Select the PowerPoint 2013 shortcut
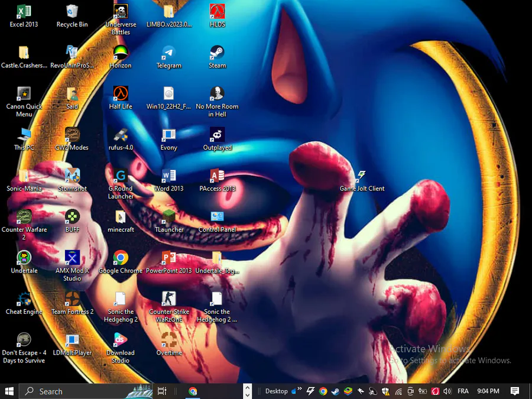 [169, 262]
